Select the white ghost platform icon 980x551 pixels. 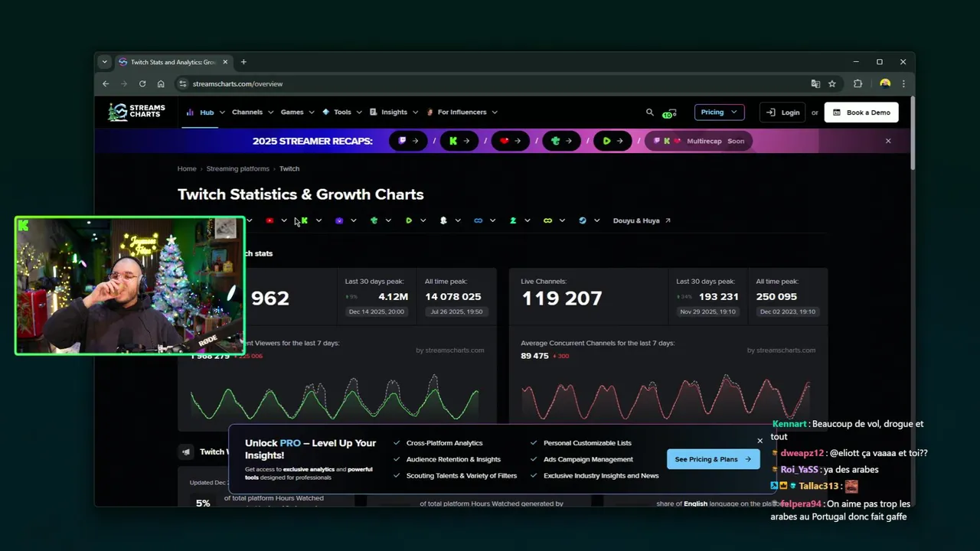tap(443, 220)
